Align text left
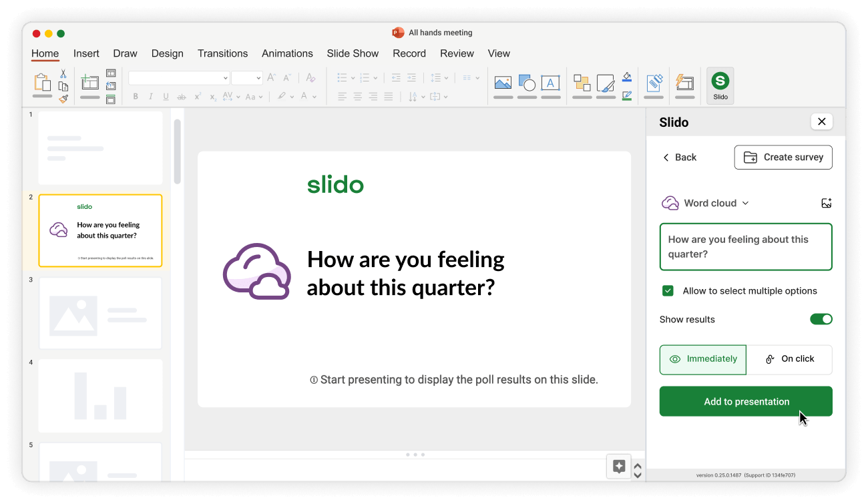The width and height of the screenshot is (868, 504). 342,97
